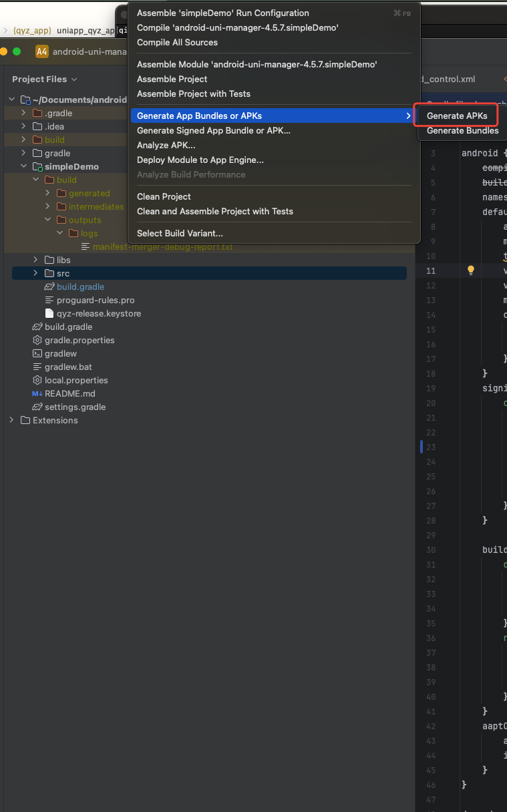Open README.md file
The image size is (507, 812).
[x=70, y=393]
